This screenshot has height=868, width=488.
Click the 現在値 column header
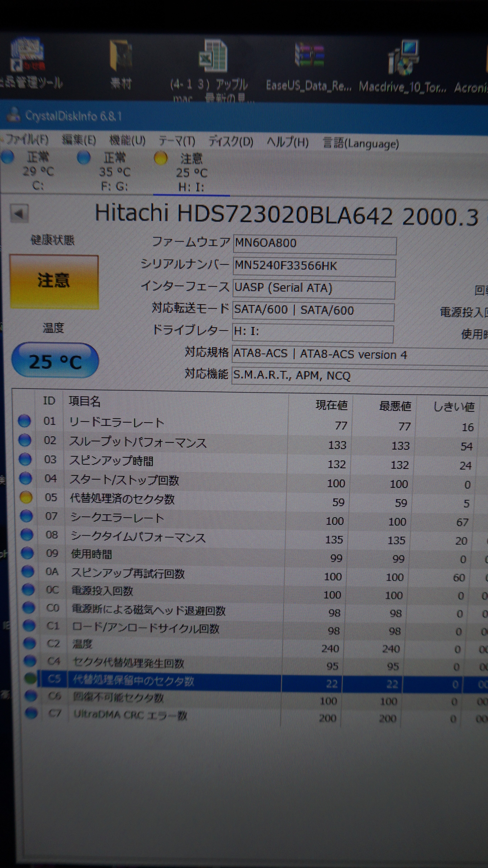coord(331,405)
